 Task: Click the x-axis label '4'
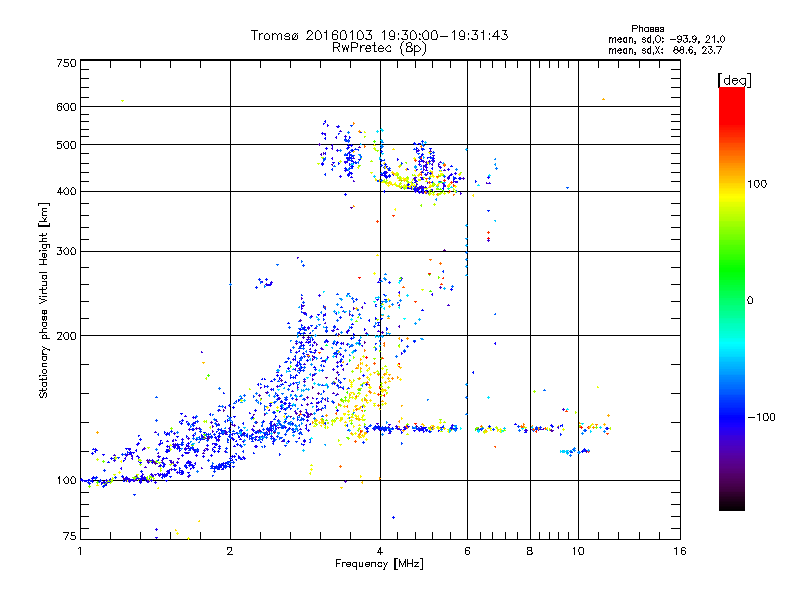coord(380,551)
